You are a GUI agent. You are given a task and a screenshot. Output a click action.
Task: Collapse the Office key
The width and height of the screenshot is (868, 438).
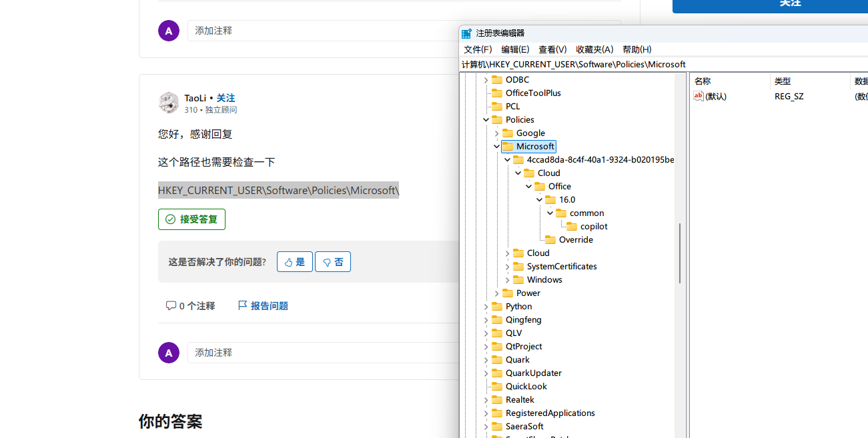[528, 187]
